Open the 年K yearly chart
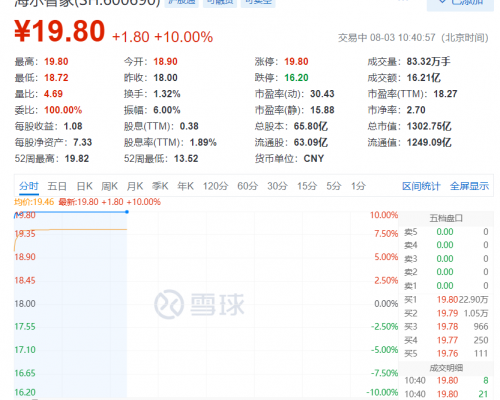 pos(185,186)
